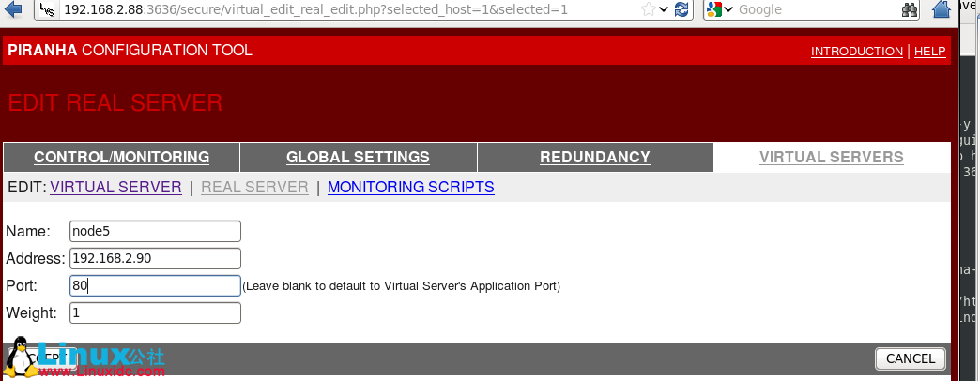980x381 pixels.
Task: Focus the Address field with 192.168.2.90
Action: 155,258
